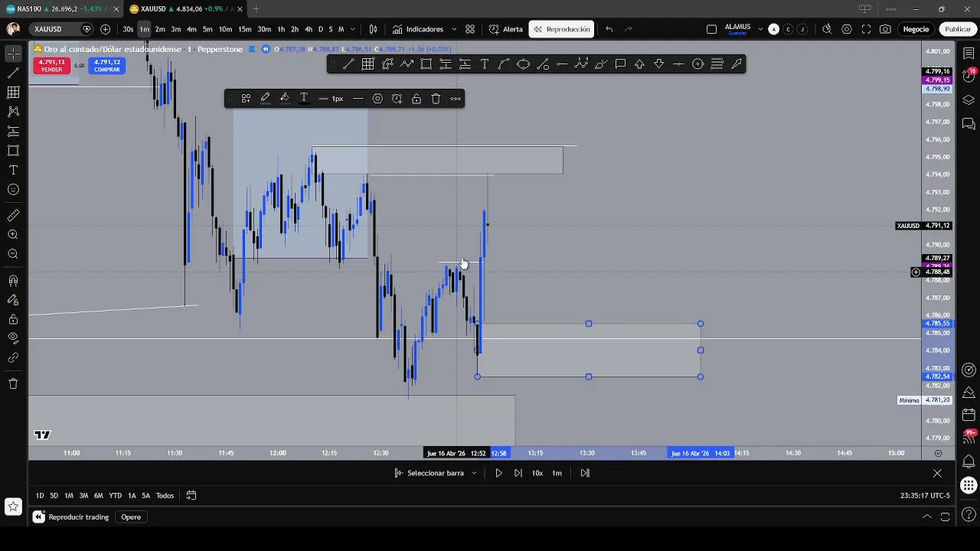The width and height of the screenshot is (980, 551).
Task: Start replay with the play button
Action: coord(498,473)
